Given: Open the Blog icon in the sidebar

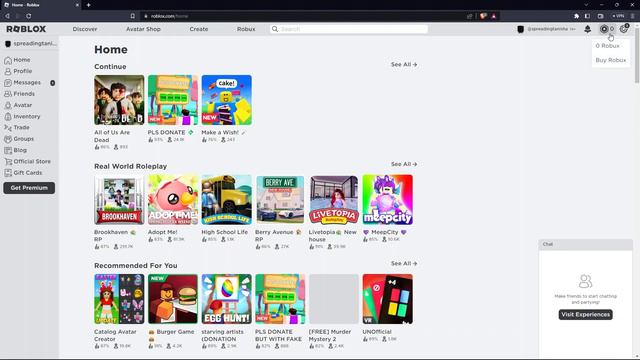Looking at the screenshot, I should (8, 150).
